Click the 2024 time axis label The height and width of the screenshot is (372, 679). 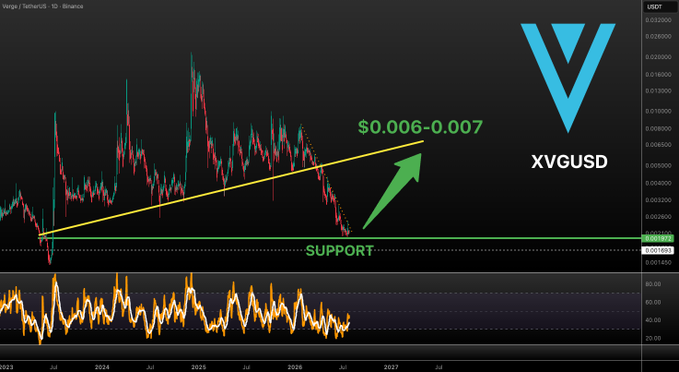[x=102, y=367]
